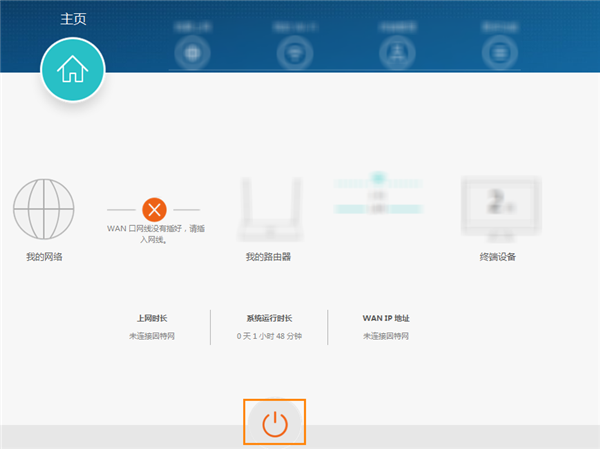Click the WAN IP 地址 heading
The height and width of the screenshot is (449, 600).
(x=386, y=318)
